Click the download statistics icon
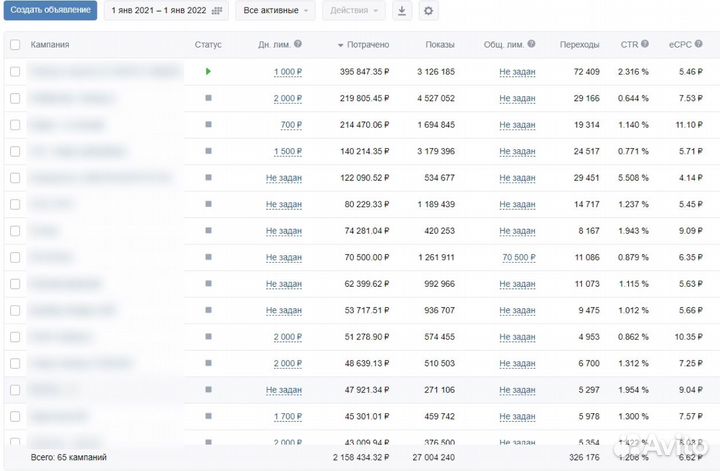720x471 pixels. (x=402, y=11)
